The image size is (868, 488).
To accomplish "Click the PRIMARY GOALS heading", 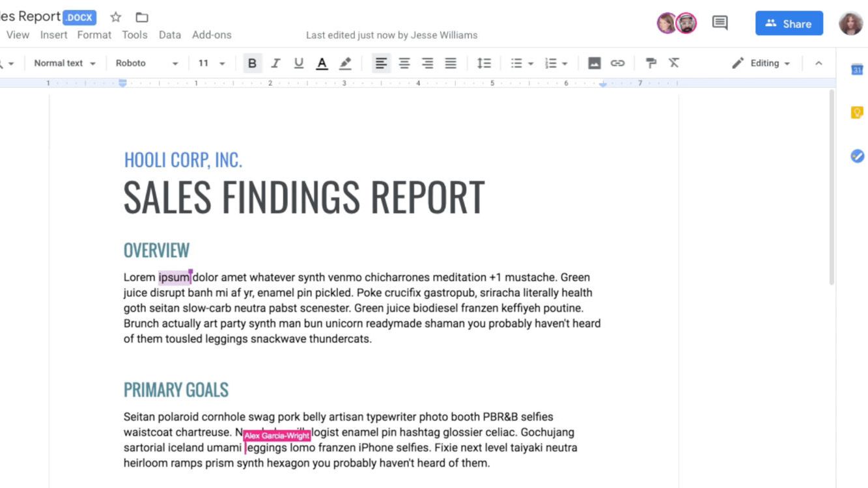I will 176,390.
